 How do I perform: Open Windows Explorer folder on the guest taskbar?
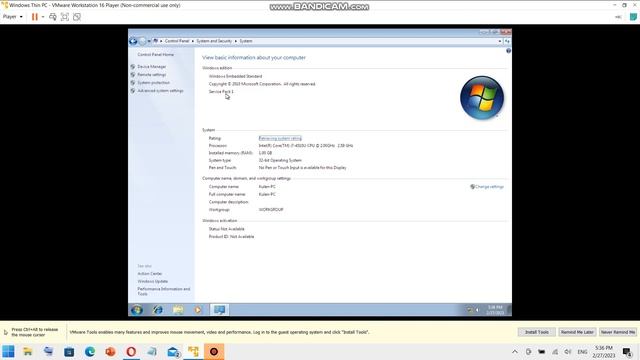[x=178, y=310]
